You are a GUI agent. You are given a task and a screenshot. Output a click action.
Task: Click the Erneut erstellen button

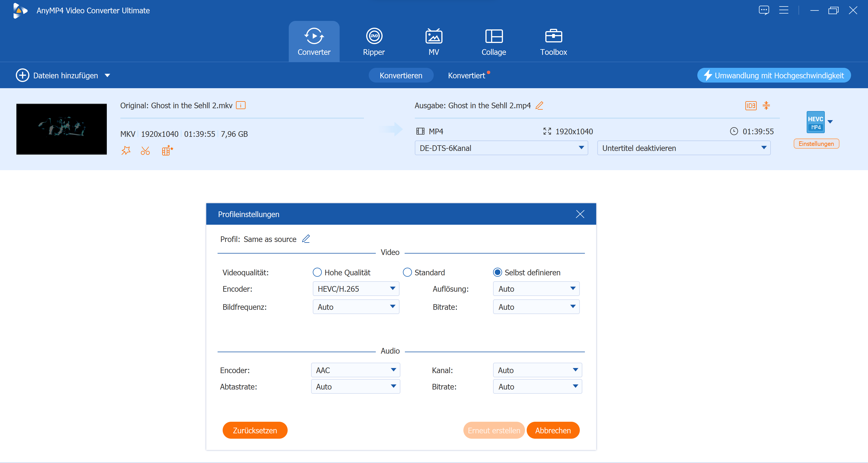click(494, 430)
